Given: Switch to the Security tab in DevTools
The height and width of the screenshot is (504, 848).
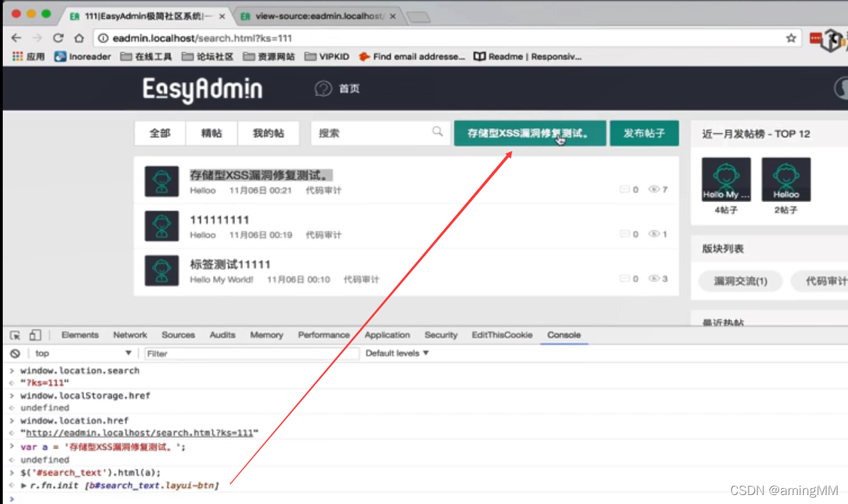Looking at the screenshot, I should pos(441,335).
